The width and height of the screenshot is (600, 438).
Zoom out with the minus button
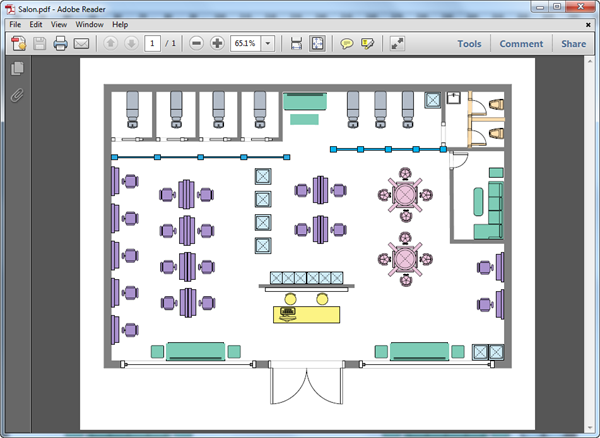point(196,44)
